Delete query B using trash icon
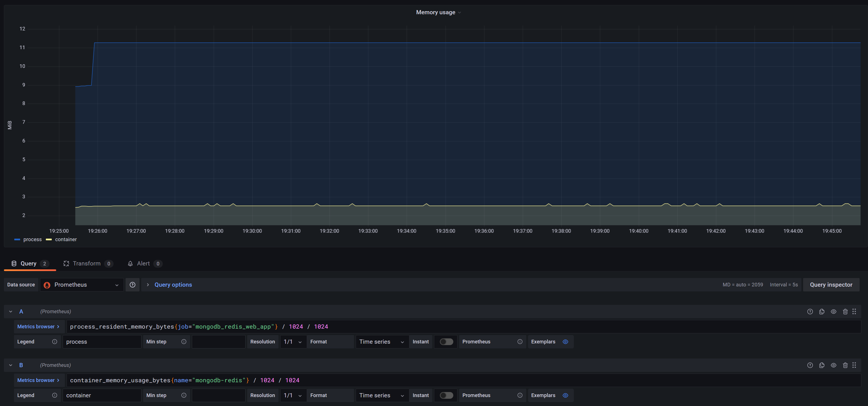 [845, 365]
